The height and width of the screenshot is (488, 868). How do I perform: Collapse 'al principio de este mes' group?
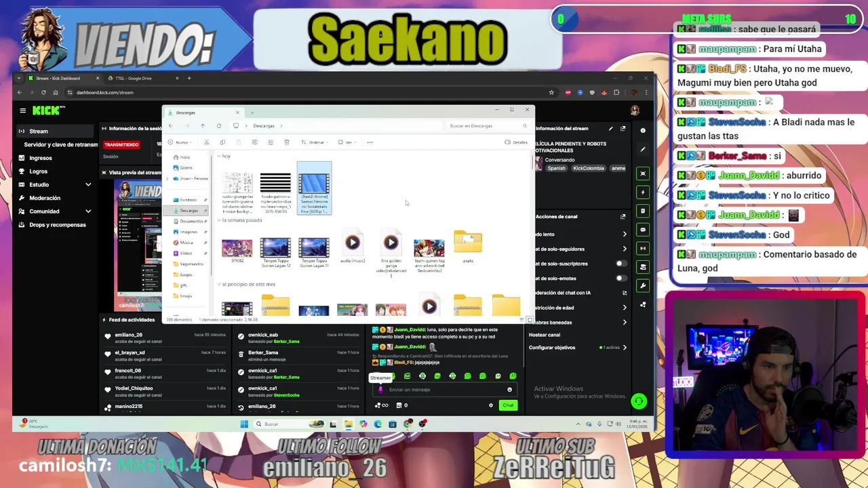point(219,284)
